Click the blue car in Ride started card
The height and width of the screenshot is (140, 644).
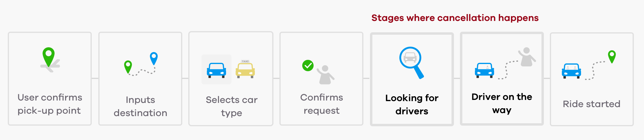click(x=571, y=71)
